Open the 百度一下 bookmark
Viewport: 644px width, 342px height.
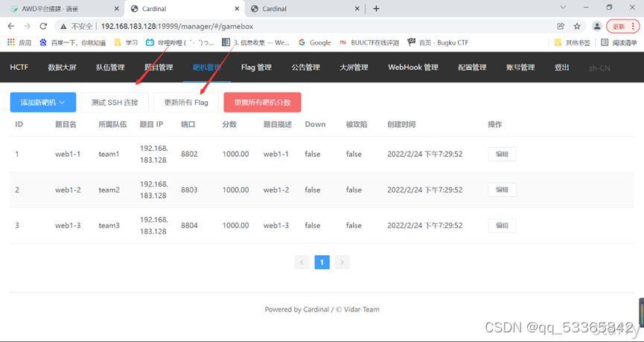coord(73,42)
